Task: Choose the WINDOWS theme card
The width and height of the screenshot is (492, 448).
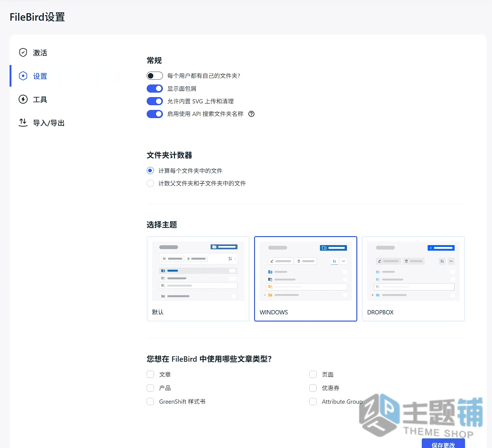Action: click(306, 279)
